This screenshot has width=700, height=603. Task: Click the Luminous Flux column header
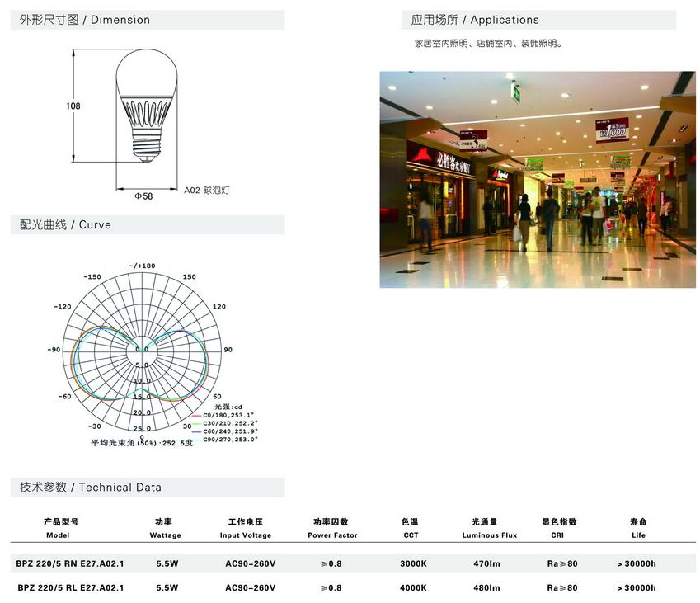point(490,535)
